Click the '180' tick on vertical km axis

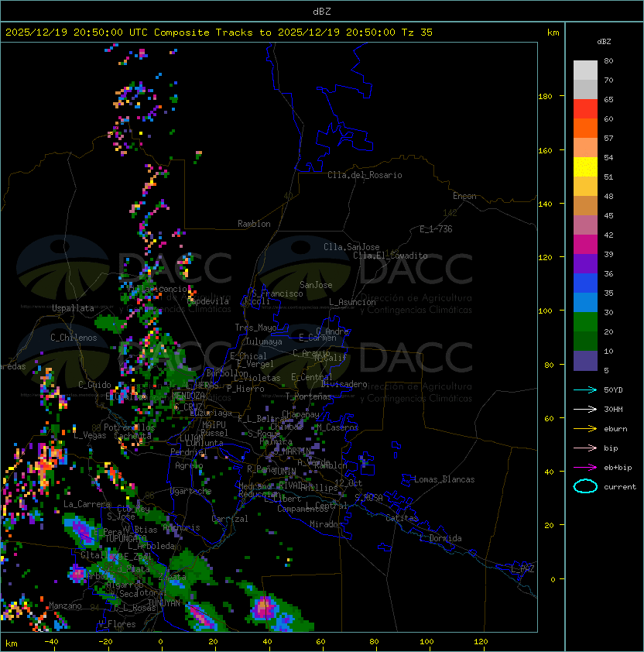(545, 97)
